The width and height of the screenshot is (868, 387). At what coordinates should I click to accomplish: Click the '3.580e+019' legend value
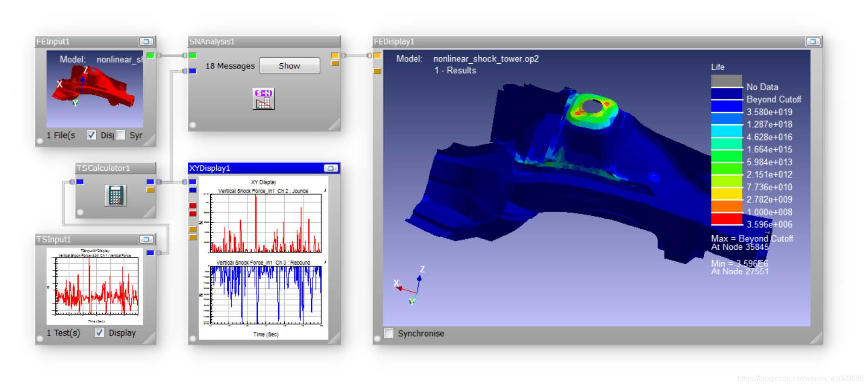(x=769, y=112)
